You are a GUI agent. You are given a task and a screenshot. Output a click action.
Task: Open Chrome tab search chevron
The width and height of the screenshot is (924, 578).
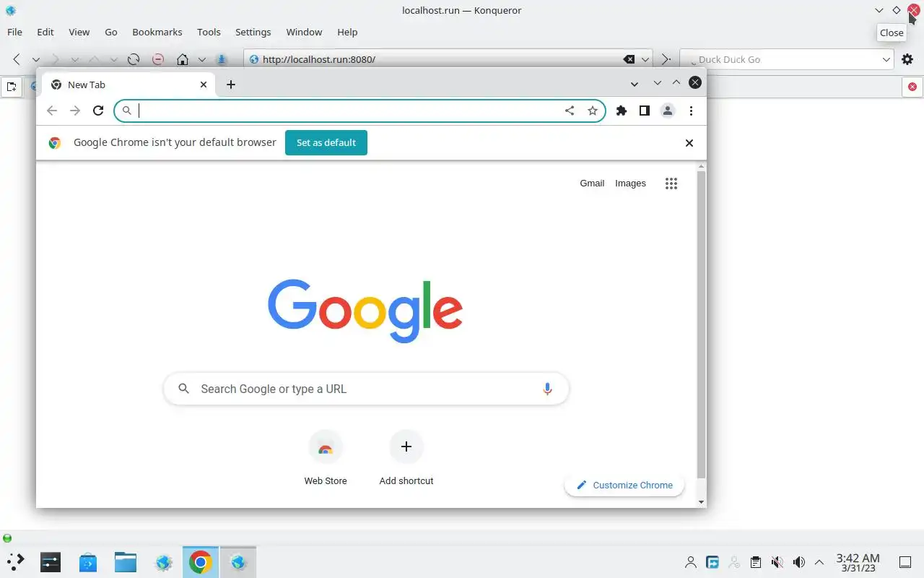pos(634,84)
